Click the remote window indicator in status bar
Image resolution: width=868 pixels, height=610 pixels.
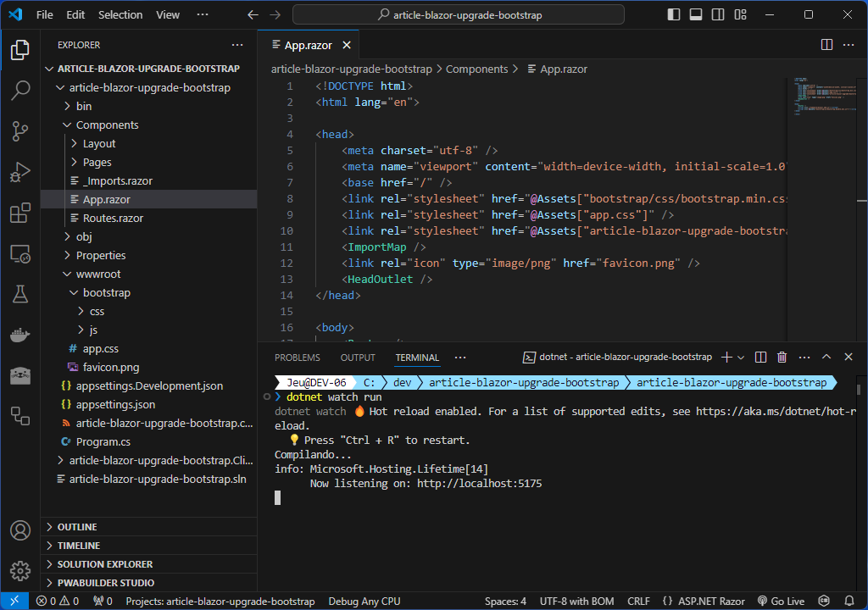coord(14,602)
